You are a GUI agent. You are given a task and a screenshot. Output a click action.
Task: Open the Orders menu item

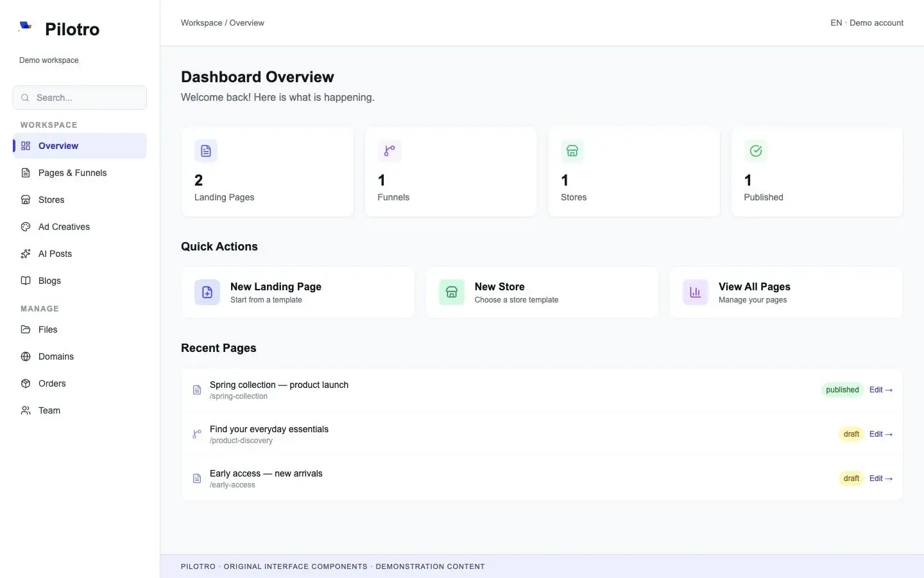tap(80, 383)
